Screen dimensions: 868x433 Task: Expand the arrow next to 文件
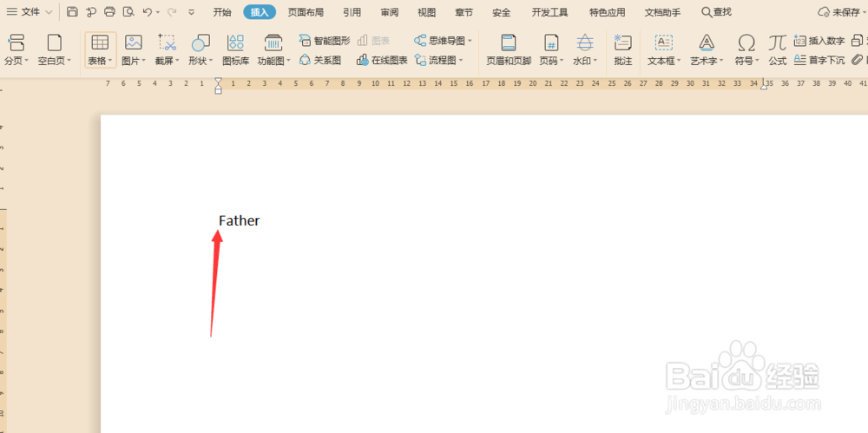pos(49,12)
